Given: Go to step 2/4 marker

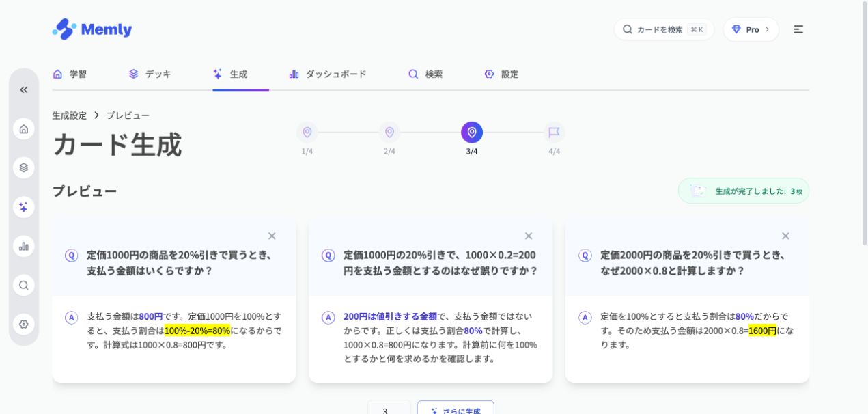Looking at the screenshot, I should [389, 133].
